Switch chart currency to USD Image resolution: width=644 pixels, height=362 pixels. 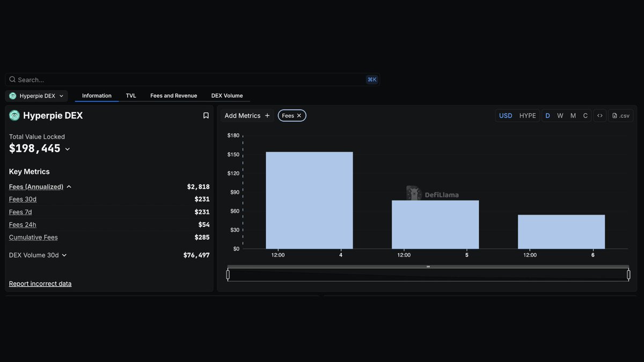pos(506,115)
